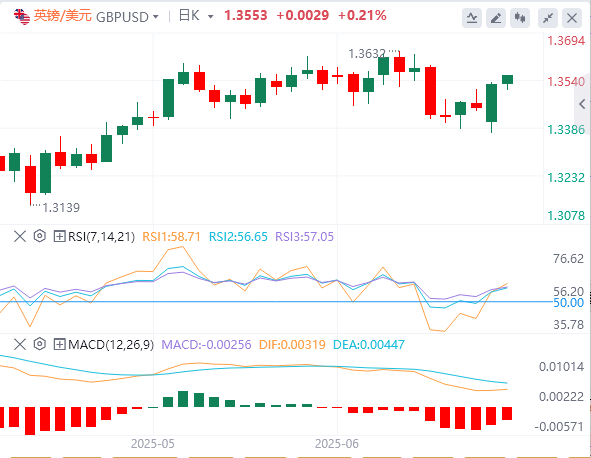Screen dimensions: 591x458
Task: Expand the RSI panel plus icon
Action: tap(60, 237)
